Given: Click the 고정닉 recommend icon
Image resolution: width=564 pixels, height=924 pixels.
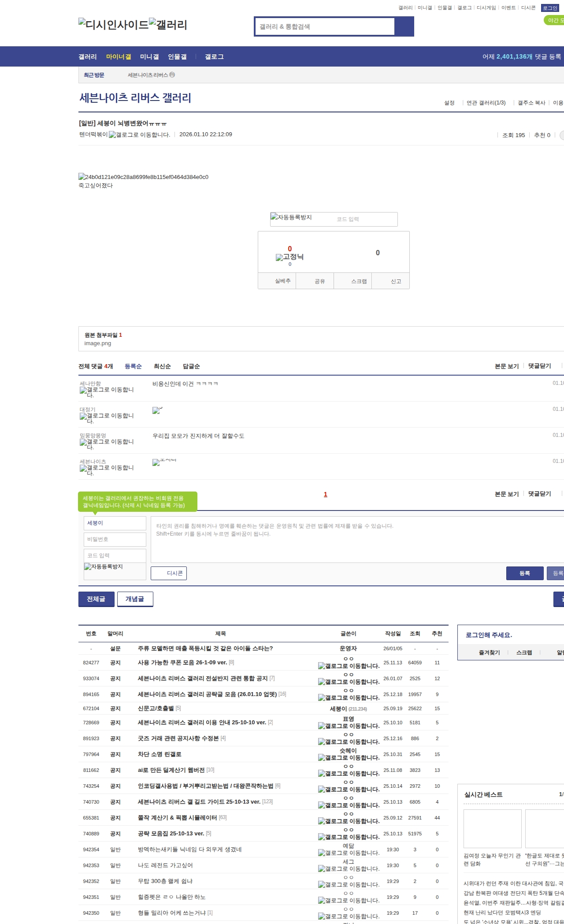Looking at the screenshot, I should [x=289, y=257].
